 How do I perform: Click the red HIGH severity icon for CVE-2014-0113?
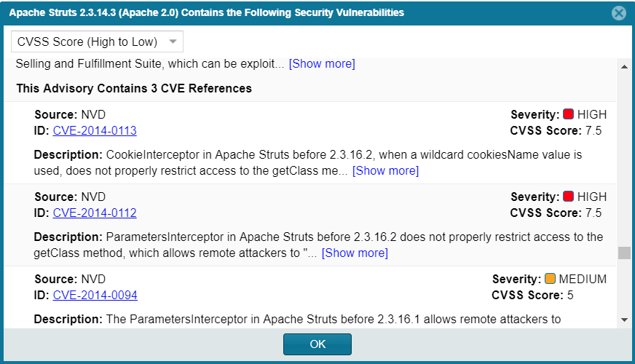568,114
